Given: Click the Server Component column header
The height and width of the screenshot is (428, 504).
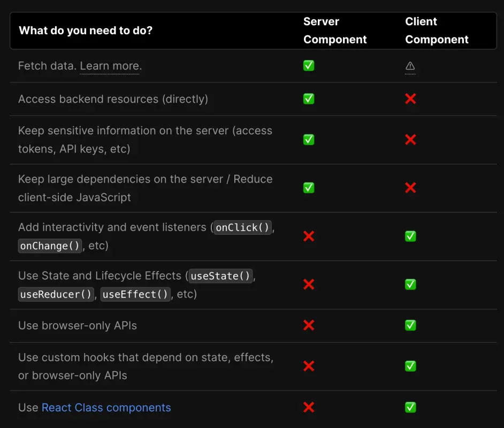Looking at the screenshot, I should pyautogui.click(x=335, y=30).
